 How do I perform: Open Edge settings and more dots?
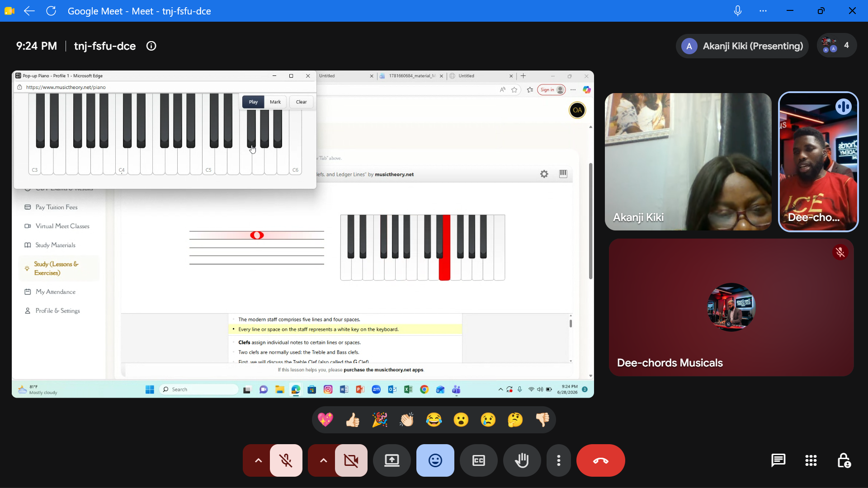(573, 90)
